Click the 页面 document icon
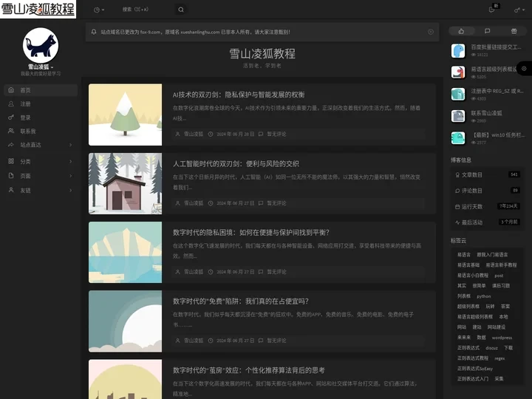The height and width of the screenshot is (399, 532). (11, 175)
